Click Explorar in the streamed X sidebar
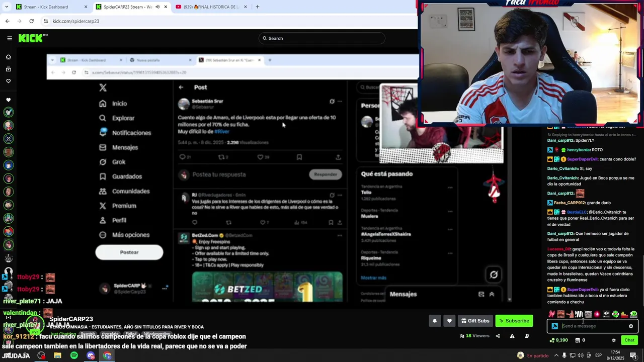 [x=123, y=118]
